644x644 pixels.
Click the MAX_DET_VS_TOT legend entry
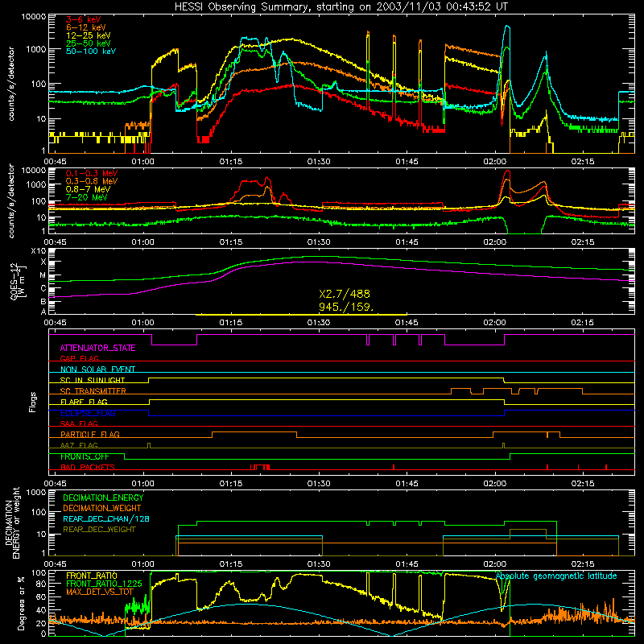[101, 592]
